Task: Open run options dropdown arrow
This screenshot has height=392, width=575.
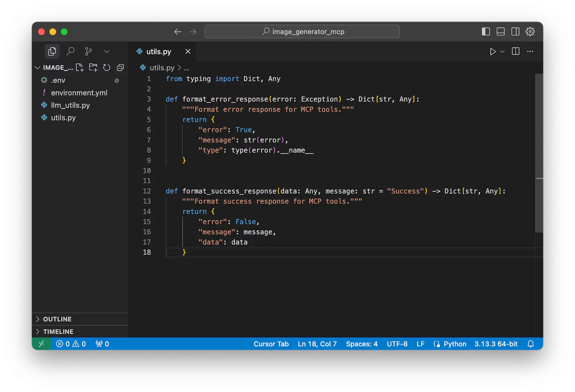Action: point(502,51)
